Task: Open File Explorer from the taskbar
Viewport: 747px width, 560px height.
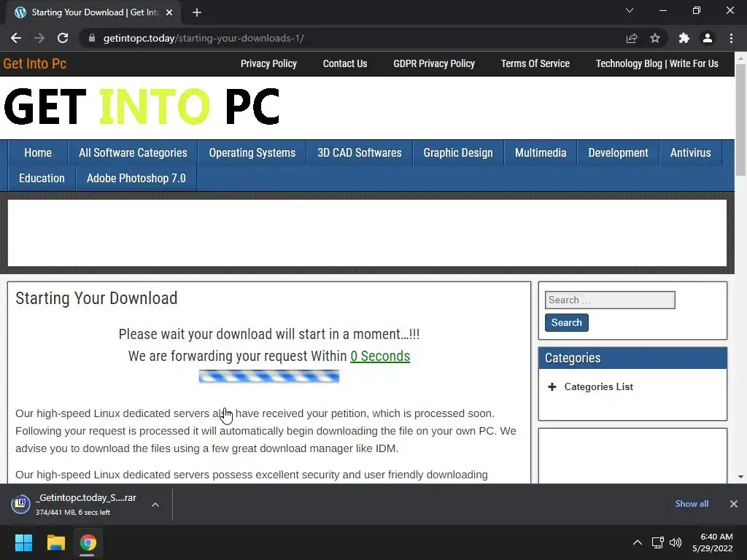Action: [x=55, y=542]
